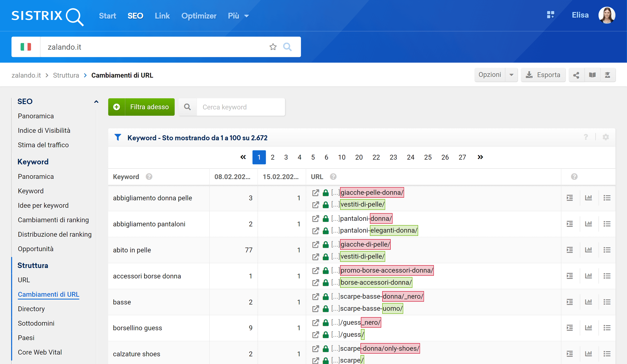627x364 pixels.
Task: Open Idee per keyword in sidebar
Action: click(43, 205)
